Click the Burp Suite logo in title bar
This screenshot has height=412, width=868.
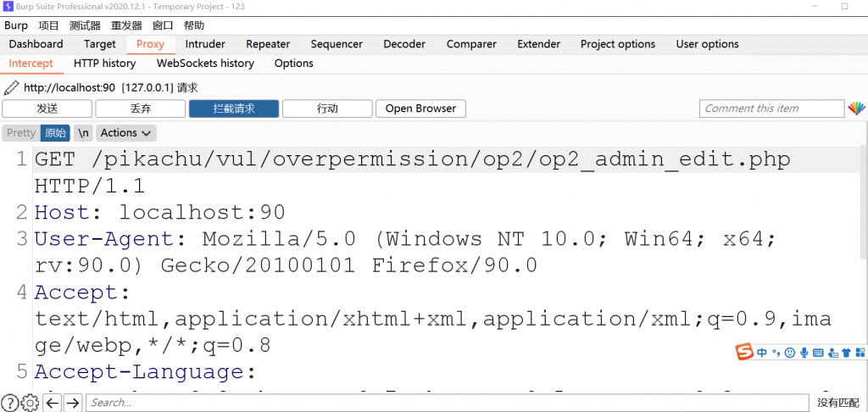tap(8, 7)
